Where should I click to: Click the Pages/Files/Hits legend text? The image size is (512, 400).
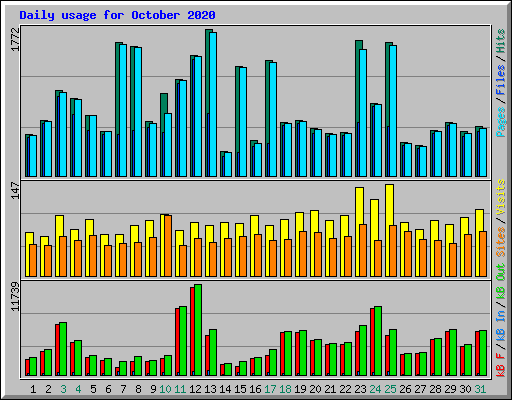[x=500, y=83]
